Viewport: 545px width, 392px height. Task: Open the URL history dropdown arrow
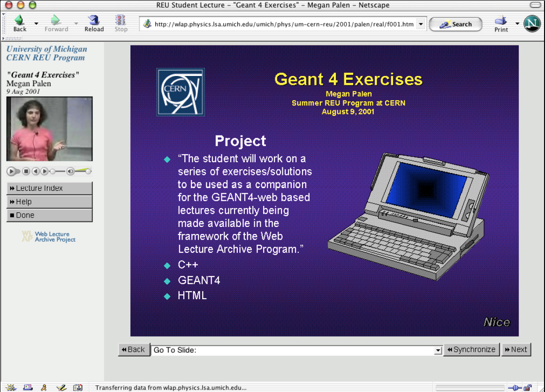[x=421, y=24]
